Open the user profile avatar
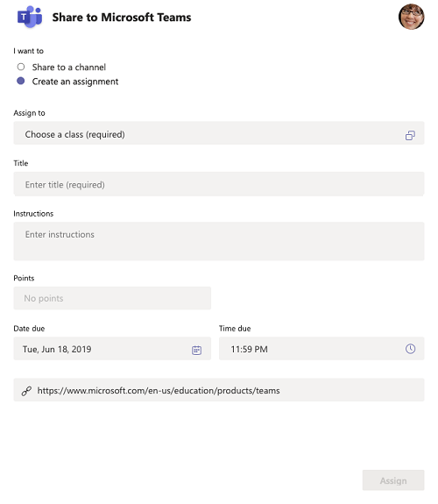438x504 pixels. click(x=411, y=17)
